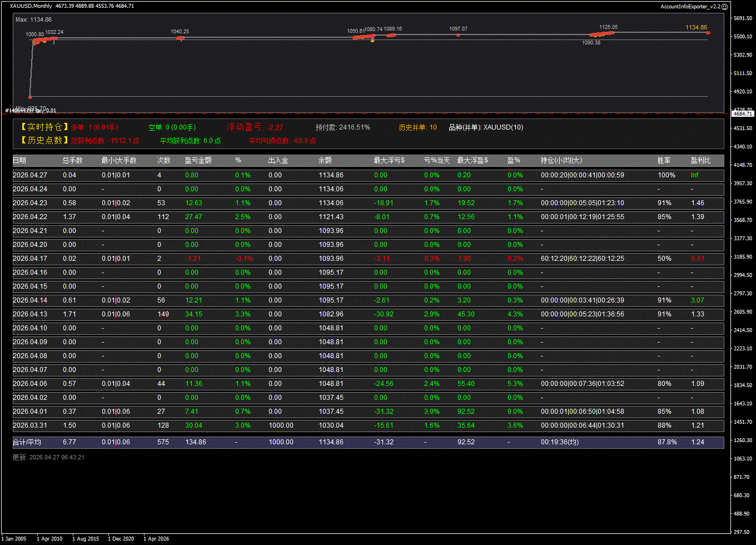The image size is (756, 545).
Task: Click the 盈亏金额 column header
Action: 198,161
